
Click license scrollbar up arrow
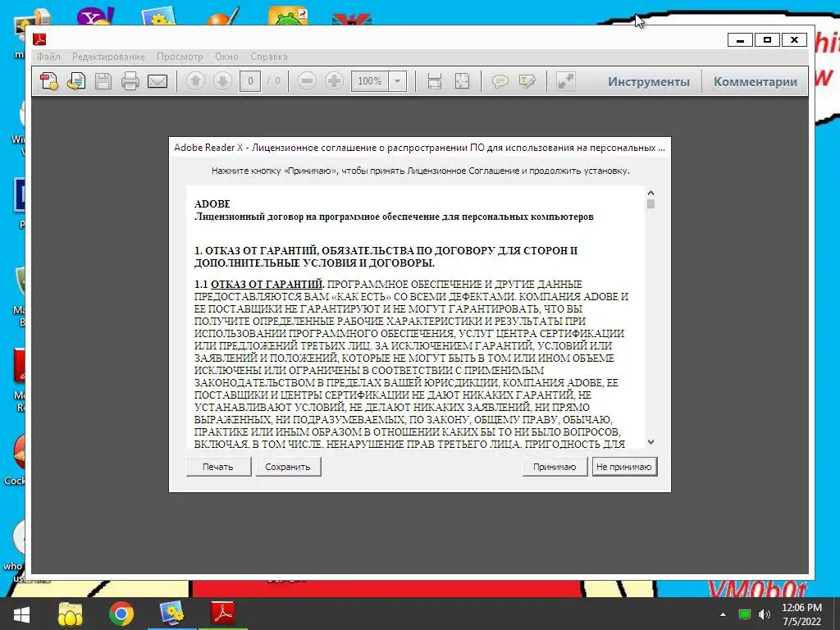pyautogui.click(x=651, y=193)
